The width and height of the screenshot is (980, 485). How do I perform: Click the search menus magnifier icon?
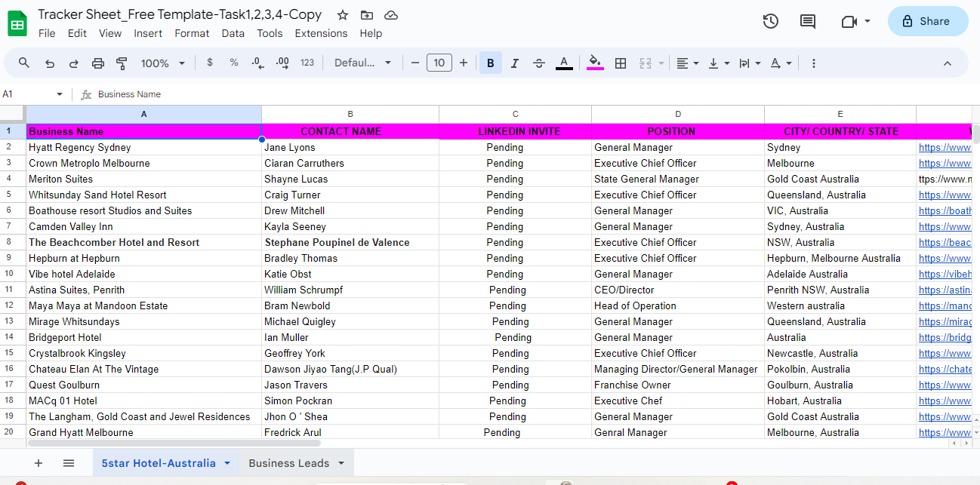24,63
